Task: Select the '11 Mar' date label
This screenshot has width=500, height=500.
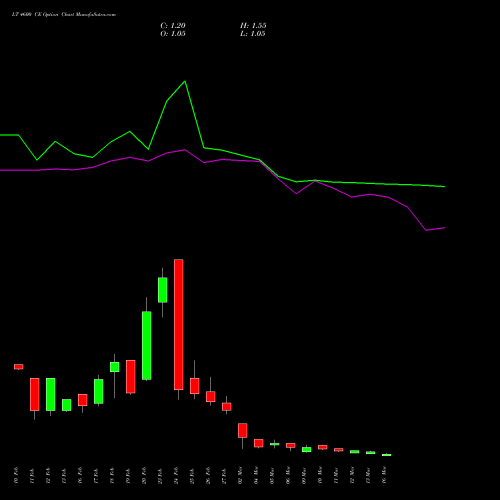Action: click(337, 475)
